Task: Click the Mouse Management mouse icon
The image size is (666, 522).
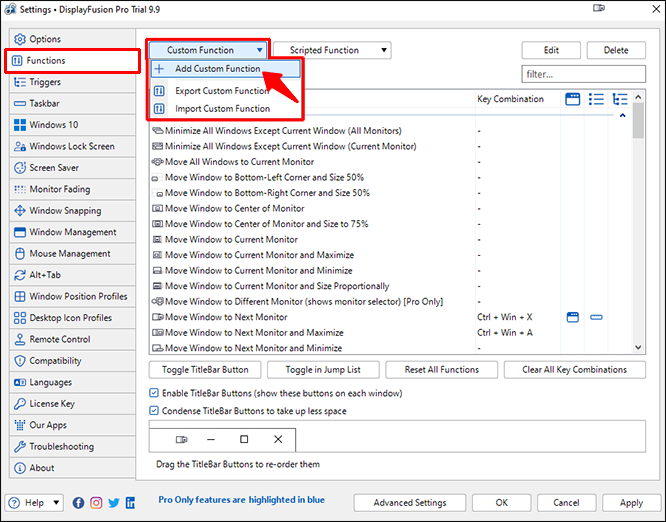Action: click(20, 254)
